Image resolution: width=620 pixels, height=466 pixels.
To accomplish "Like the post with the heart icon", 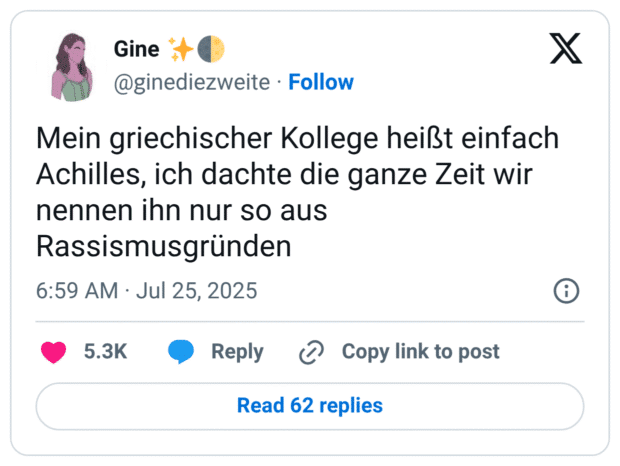I will (x=52, y=352).
